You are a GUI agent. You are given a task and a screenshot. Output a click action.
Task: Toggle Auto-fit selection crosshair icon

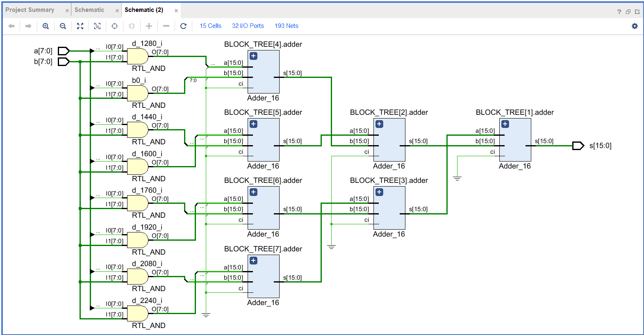114,26
